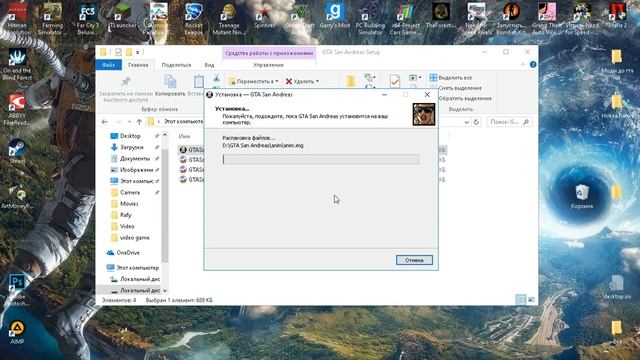
Task: Open the Mafia 2 desktop shortcut
Action: 617,16
